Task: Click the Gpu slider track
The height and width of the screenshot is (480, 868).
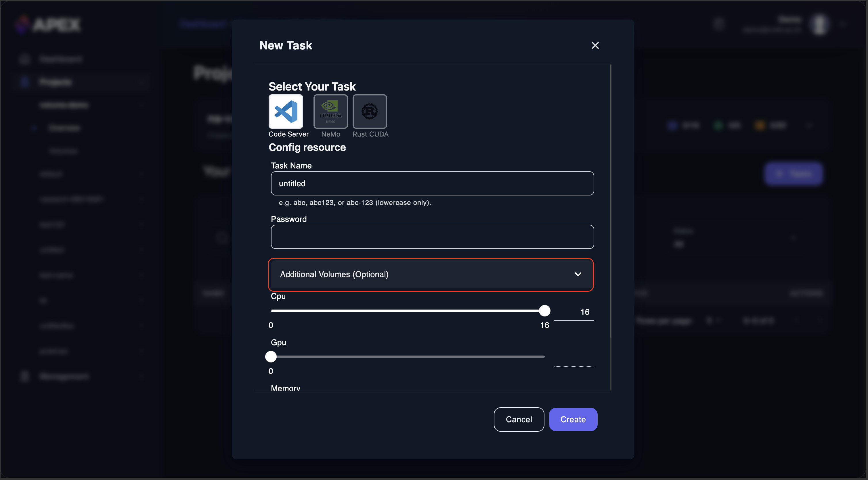Action: [408, 357]
